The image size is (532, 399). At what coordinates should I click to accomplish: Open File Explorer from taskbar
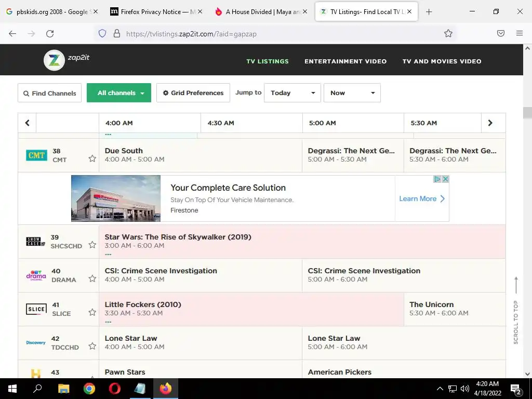[x=63, y=389]
